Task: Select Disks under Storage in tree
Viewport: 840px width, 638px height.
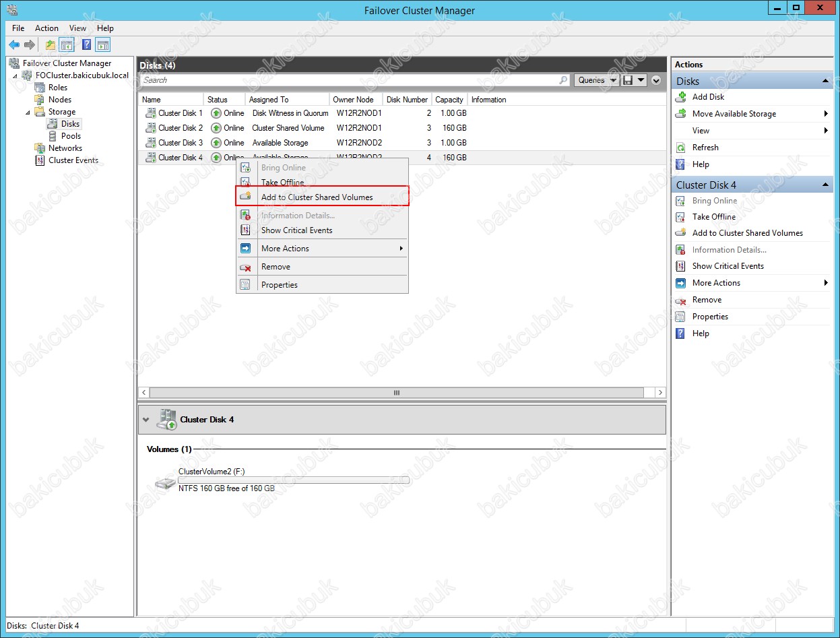Action: tap(71, 124)
